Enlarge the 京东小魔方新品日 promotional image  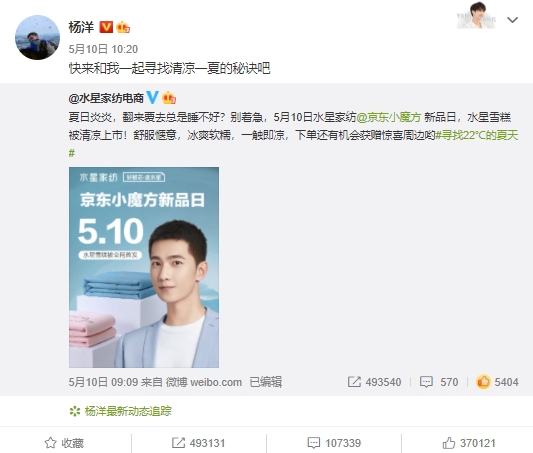(144, 267)
